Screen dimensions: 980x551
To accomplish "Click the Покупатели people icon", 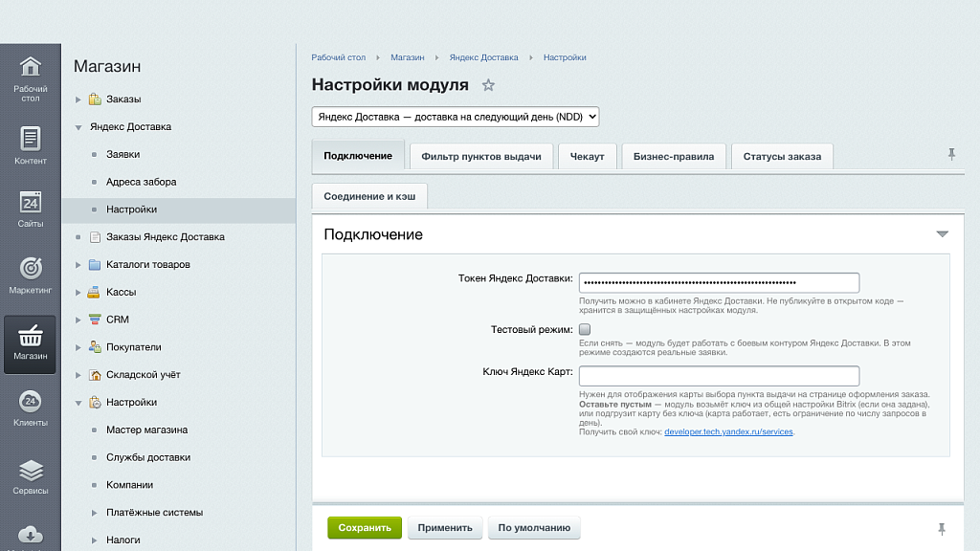I will tap(95, 346).
